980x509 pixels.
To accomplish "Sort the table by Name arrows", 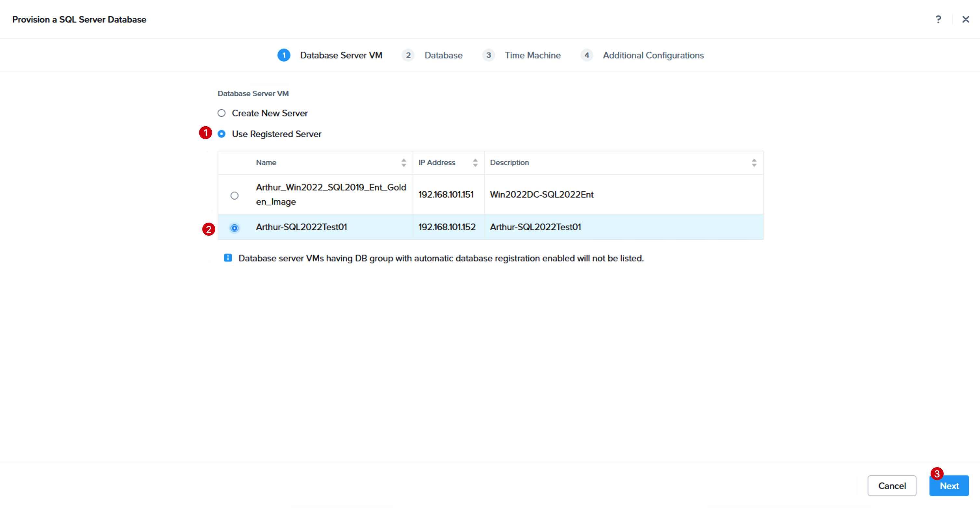I will click(x=404, y=163).
